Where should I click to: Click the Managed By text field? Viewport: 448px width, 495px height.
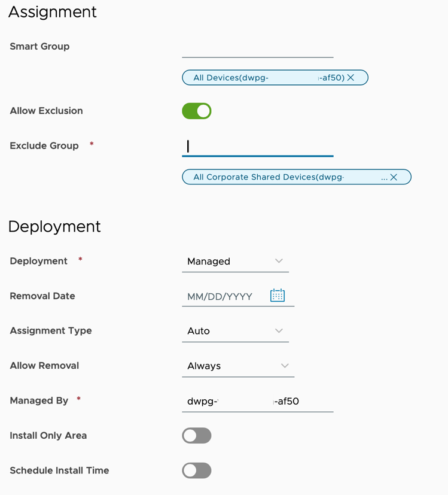click(x=257, y=401)
